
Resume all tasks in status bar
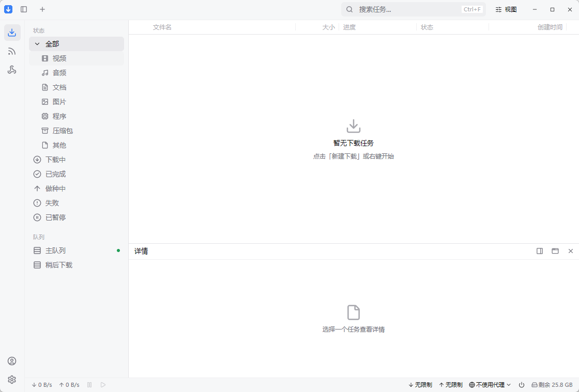[x=103, y=385]
